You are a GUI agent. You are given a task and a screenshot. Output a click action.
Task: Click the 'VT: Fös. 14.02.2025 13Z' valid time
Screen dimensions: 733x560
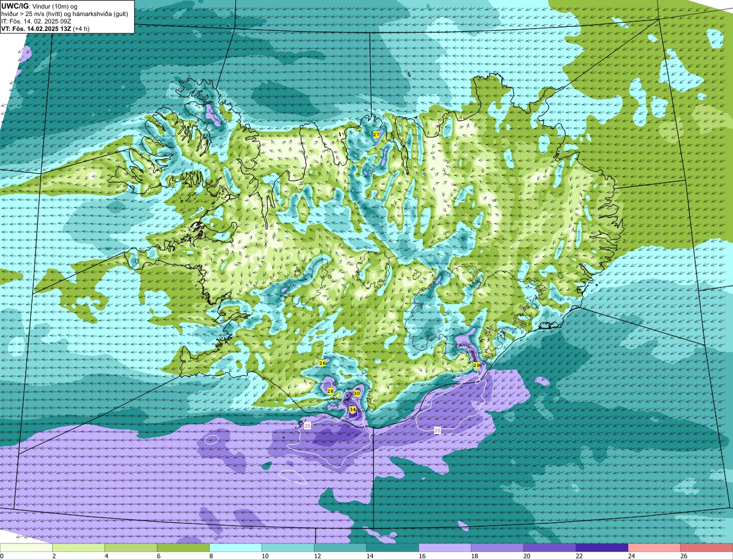point(36,28)
